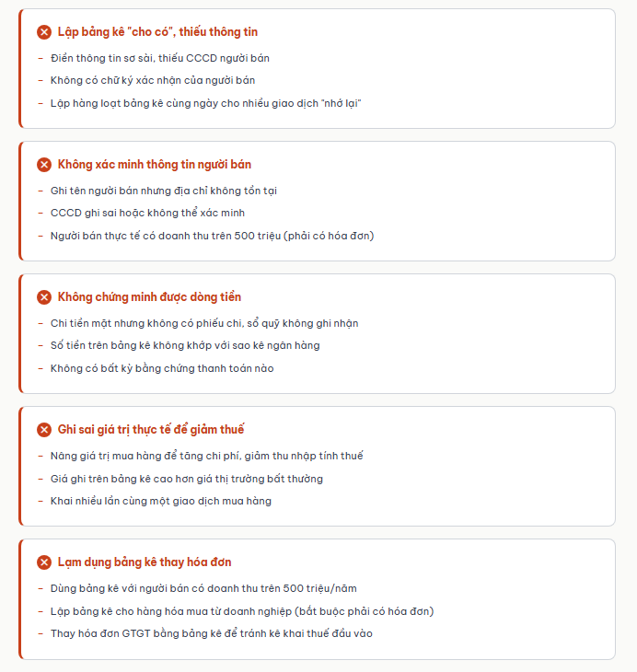The height and width of the screenshot is (672, 637).
Task: Click the X icon next to "Không xác minh thông tin người bán"
Action: 44,165
